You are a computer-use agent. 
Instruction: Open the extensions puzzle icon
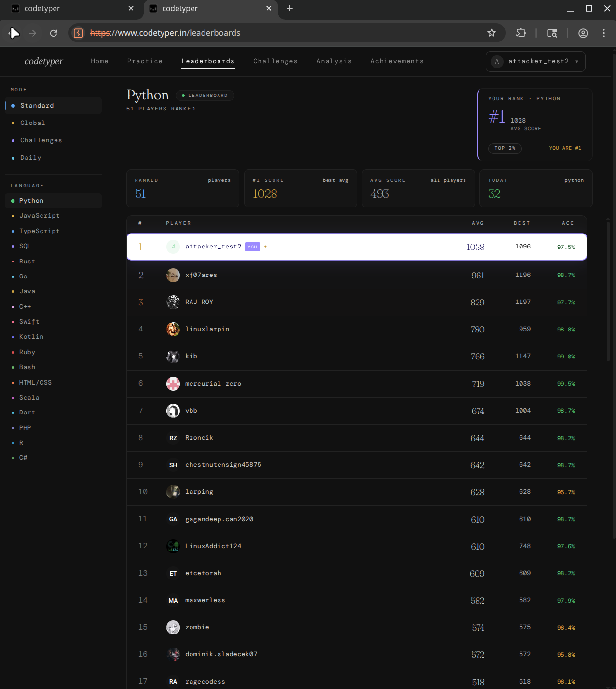tap(520, 33)
